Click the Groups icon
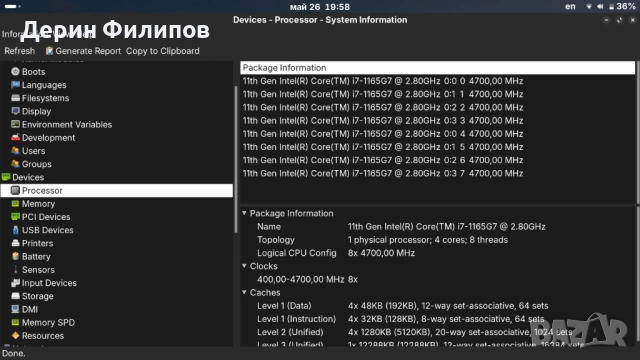 (16, 164)
